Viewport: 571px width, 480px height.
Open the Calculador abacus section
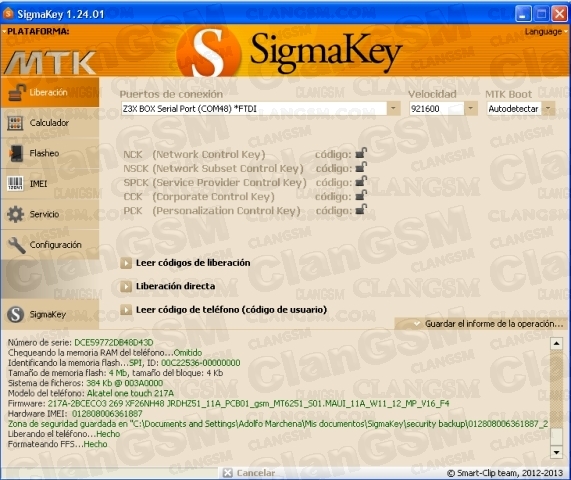[x=50, y=123]
